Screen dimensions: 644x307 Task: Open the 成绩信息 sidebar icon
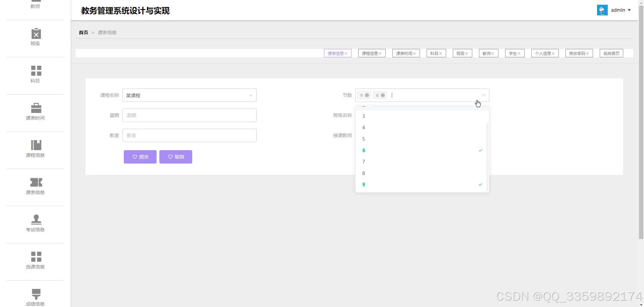click(36, 294)
